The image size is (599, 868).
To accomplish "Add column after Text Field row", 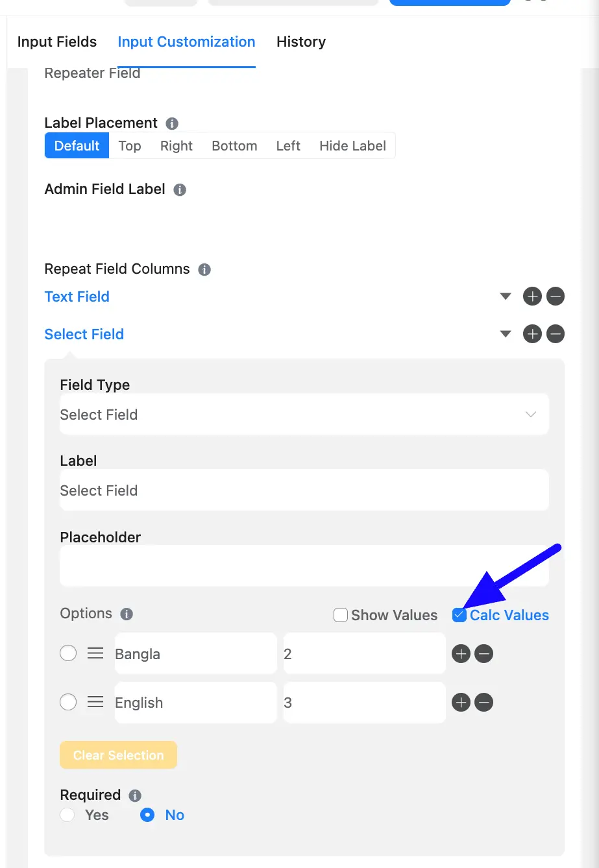I will click(x=532, y=297).
